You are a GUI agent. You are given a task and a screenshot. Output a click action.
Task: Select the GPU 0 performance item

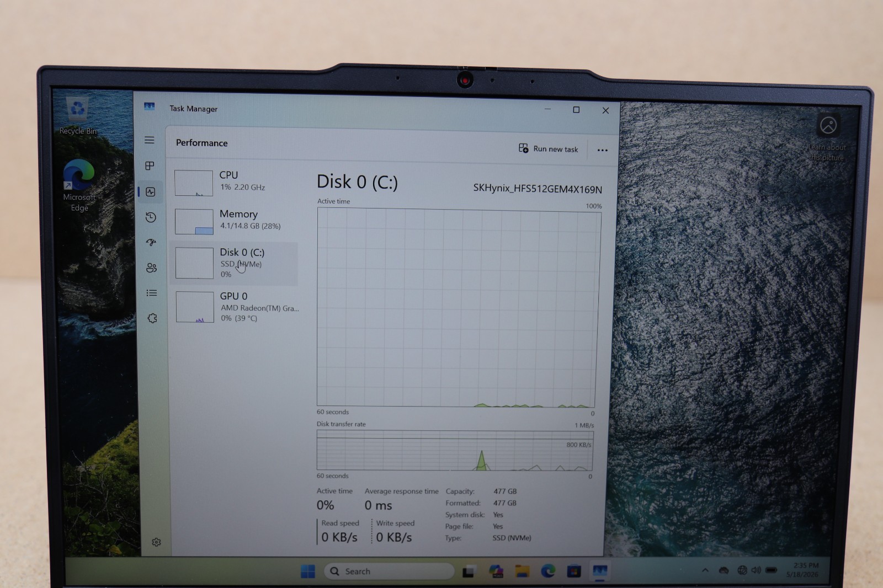point(236,307)
